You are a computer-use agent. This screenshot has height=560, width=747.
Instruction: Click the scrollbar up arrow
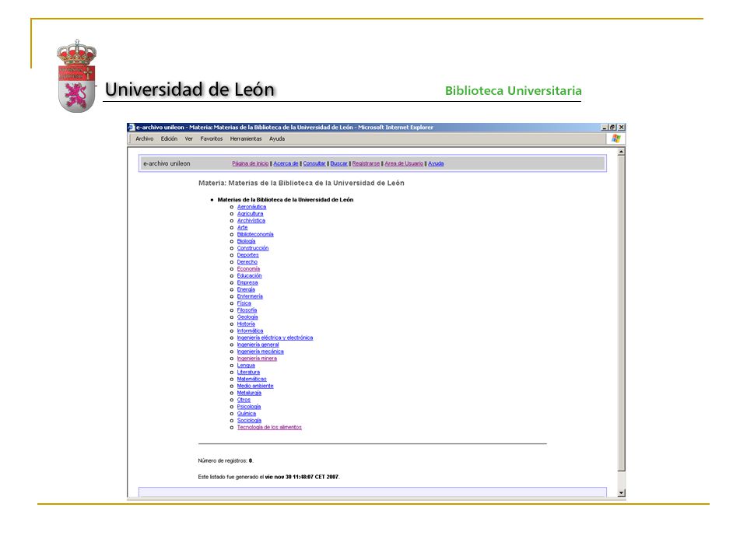pos(621,152)
